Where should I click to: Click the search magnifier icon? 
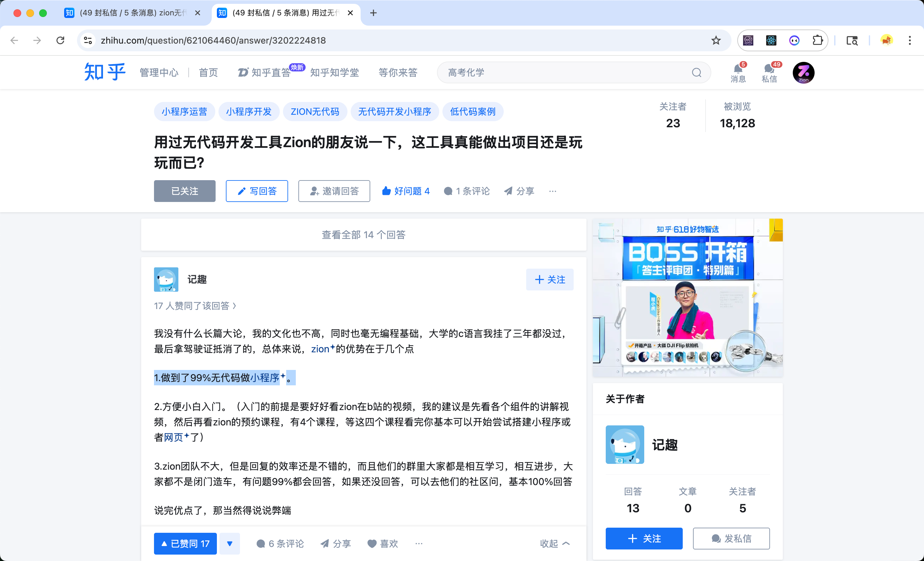click(697, 72)
